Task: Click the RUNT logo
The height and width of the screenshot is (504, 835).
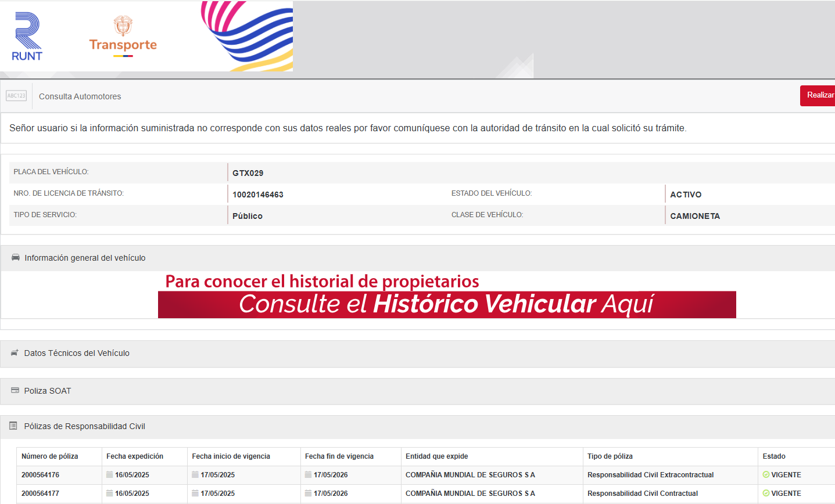Action: pyautogui.click(x=27, y=37)
